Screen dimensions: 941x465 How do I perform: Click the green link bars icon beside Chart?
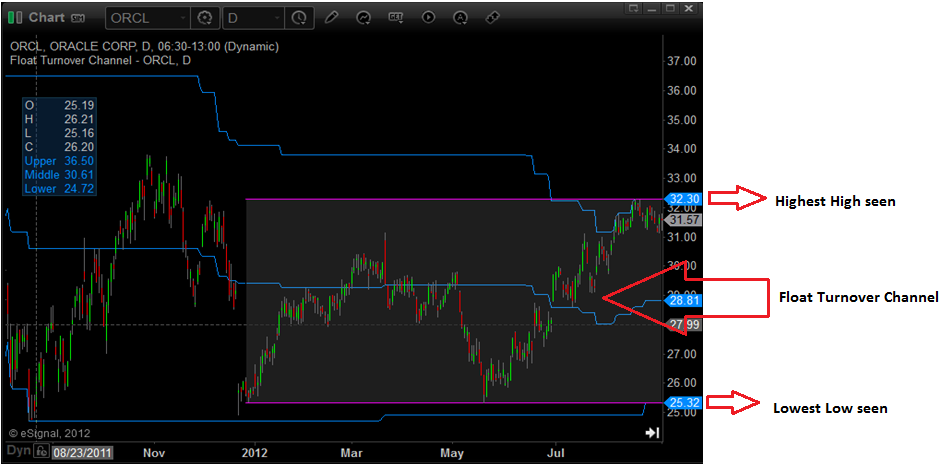[16, 17]
